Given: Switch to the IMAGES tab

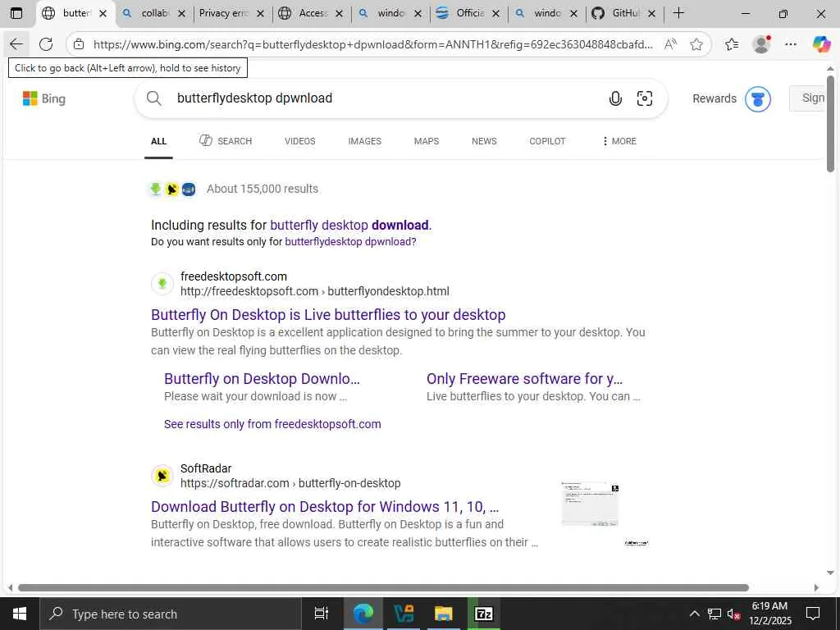Looking at the screenshot, I should pos(365,141).
